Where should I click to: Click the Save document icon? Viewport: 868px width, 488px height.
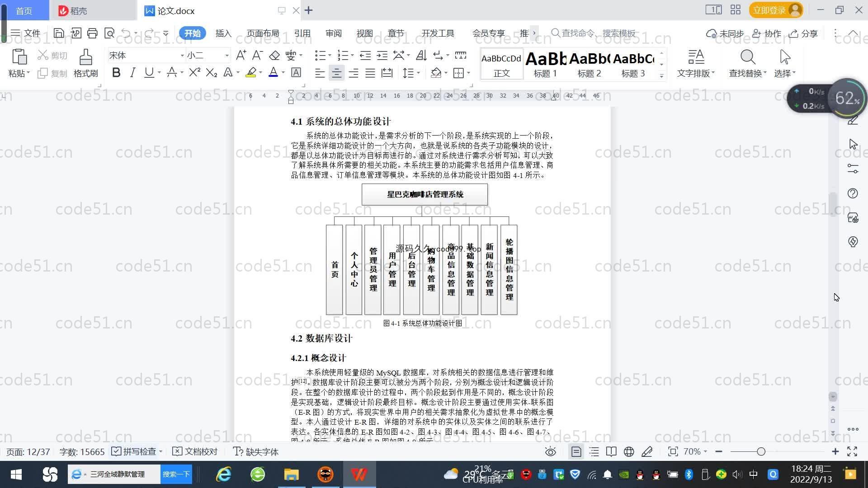tap(58, 33)
